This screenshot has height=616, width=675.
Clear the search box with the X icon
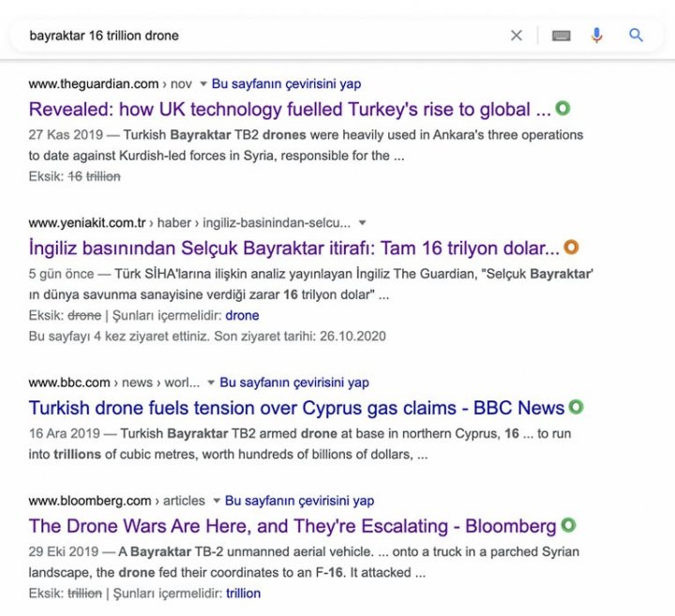point(517,36)
